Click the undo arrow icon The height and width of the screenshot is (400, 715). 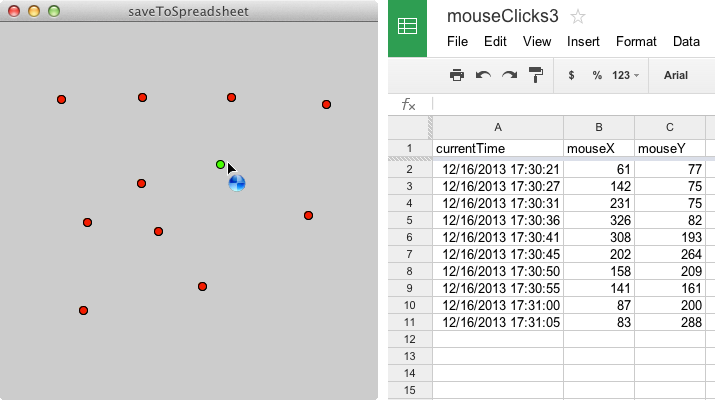coord(483,75)
